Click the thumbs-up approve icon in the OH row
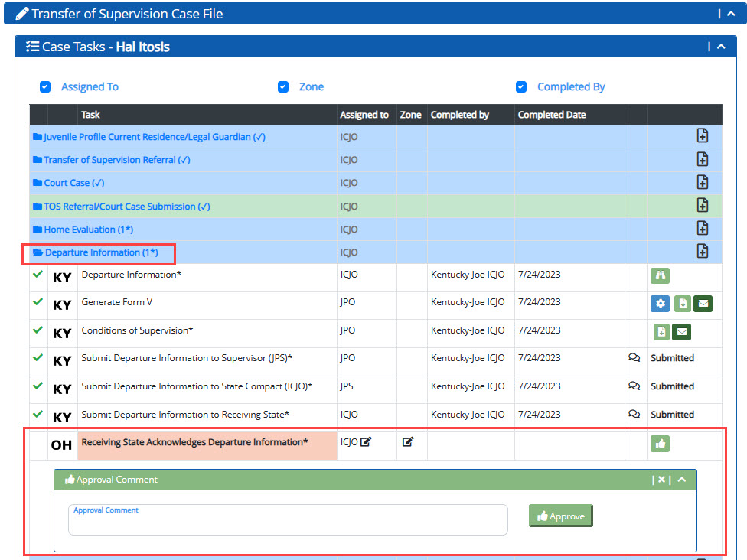747x560 pixels. pos(660,444)
